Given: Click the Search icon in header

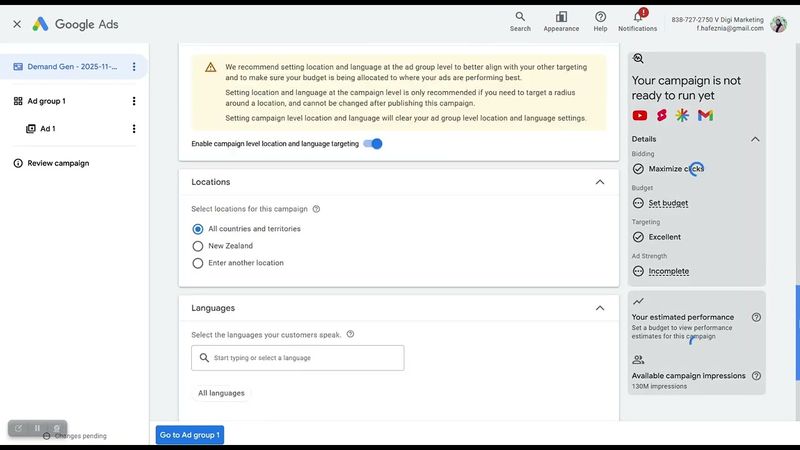Looking at the screenshot, I should coord(520,17).
